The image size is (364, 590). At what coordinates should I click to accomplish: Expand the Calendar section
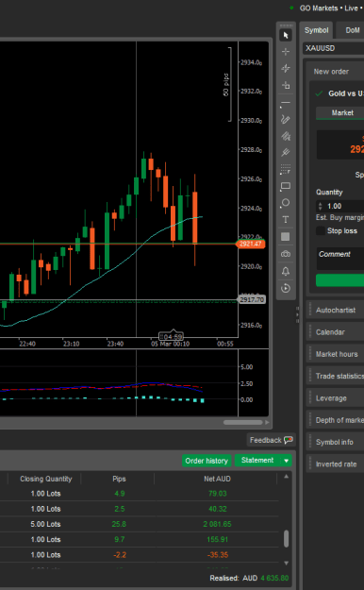336,332
